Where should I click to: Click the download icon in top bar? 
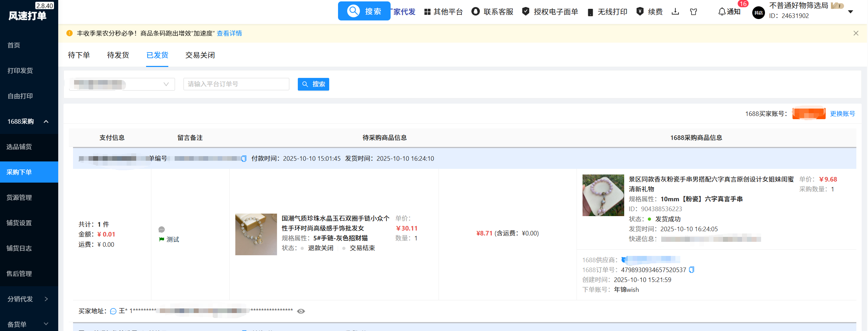click(675, 12)
